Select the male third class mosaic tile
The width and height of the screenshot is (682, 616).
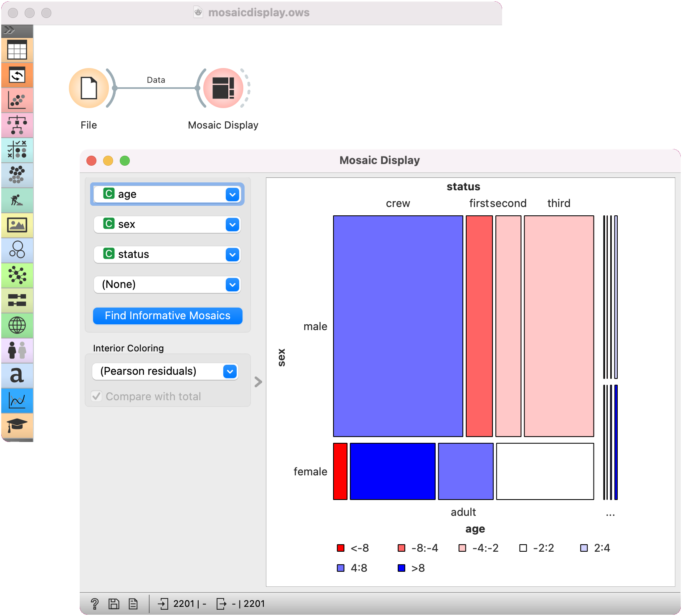coord(559,326)
